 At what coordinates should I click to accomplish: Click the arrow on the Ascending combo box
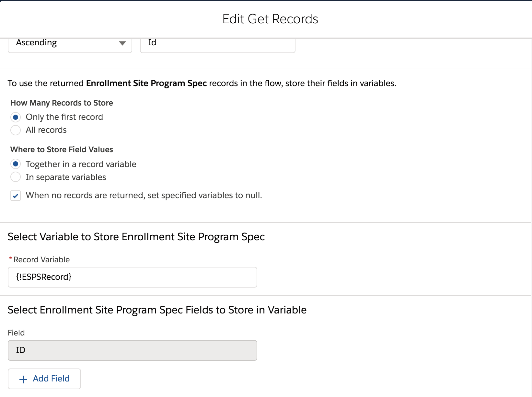[122, 43]
